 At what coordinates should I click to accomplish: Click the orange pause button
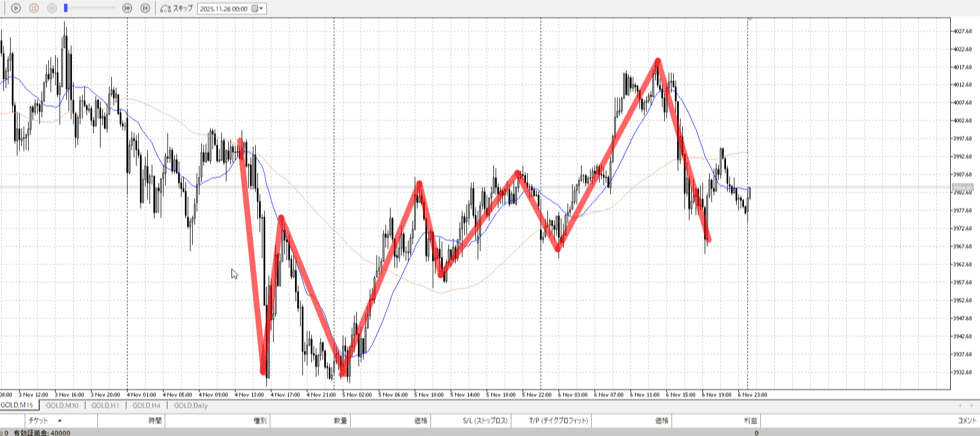[x=34, y=8]
